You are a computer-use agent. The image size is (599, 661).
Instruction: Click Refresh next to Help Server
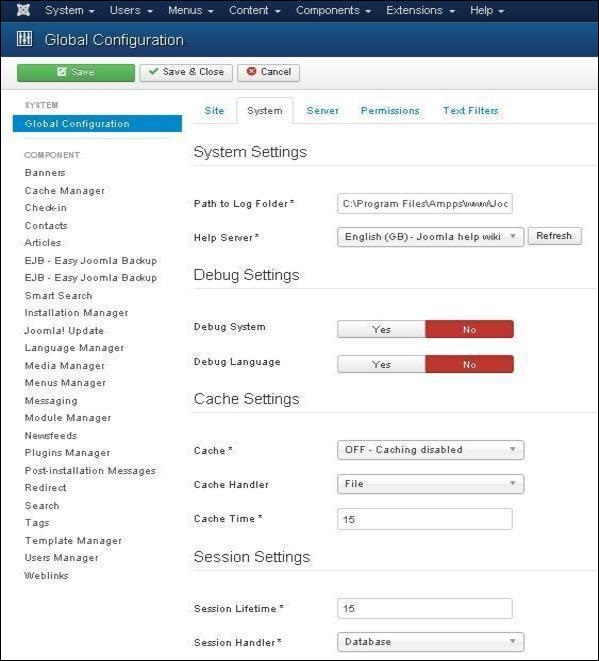pos(554,236)
